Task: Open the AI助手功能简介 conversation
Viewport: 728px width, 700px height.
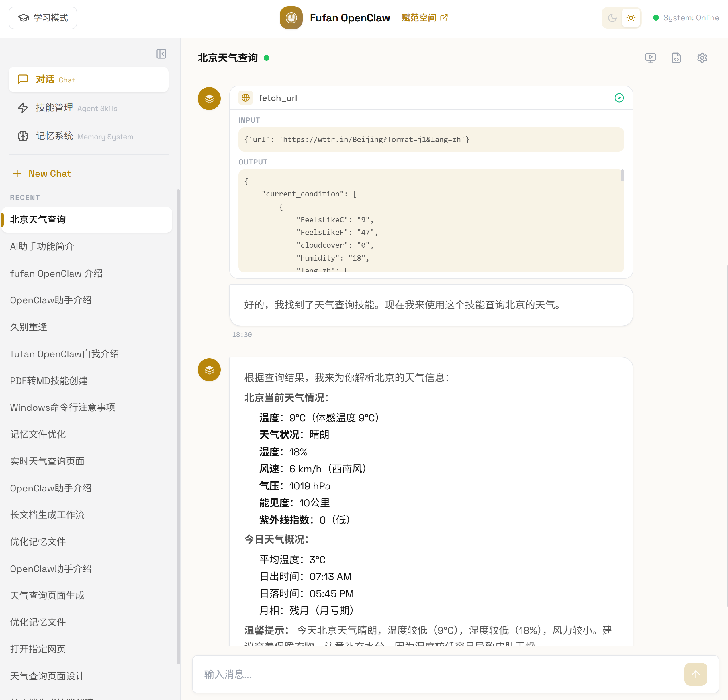Action: click(x=87, y=246)
